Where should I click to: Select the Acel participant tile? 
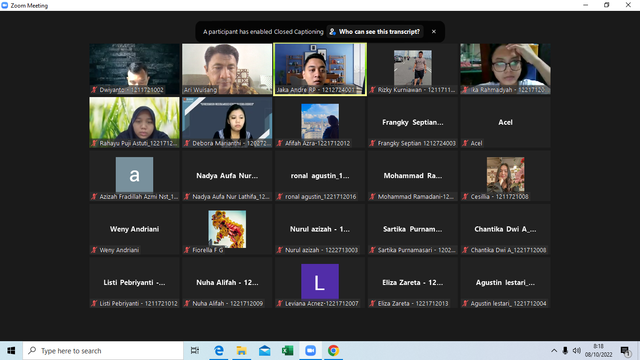coord(505,122)
